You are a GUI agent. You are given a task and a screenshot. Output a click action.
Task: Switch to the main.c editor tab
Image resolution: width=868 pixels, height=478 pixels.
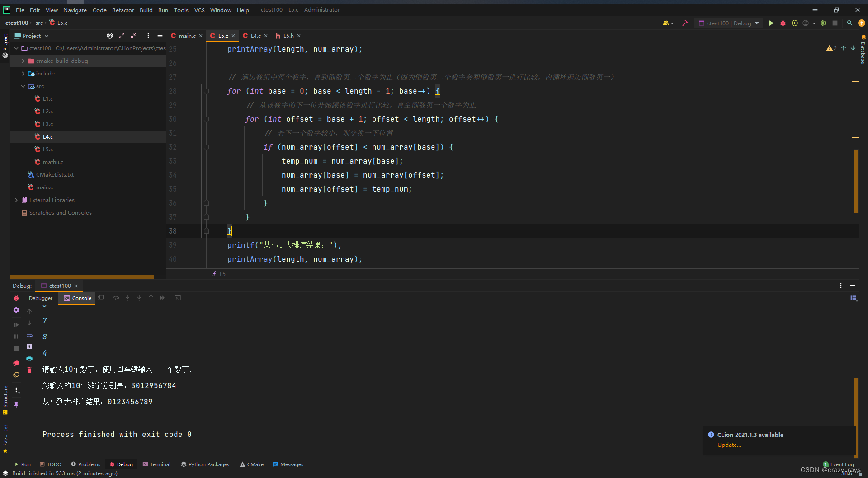coord(187,36)
